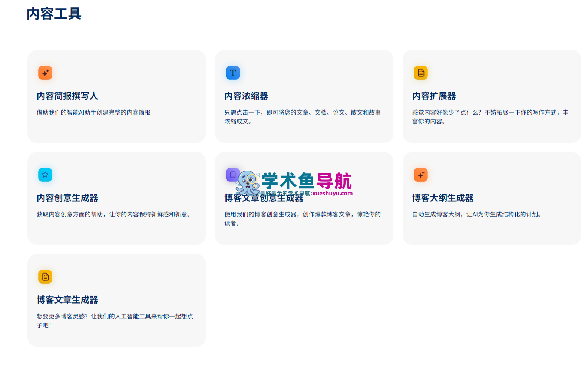Open the 内容扩展器 tool title

(434, 96)
